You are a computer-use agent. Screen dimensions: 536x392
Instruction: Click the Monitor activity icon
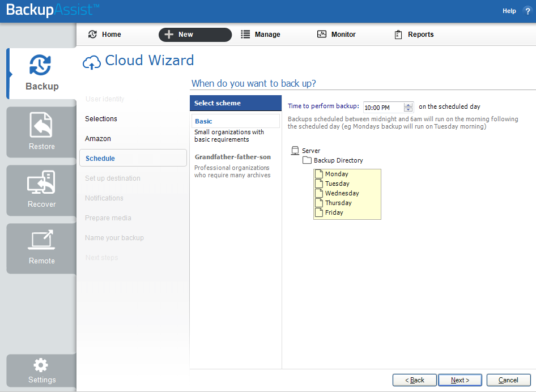point(322,34)
